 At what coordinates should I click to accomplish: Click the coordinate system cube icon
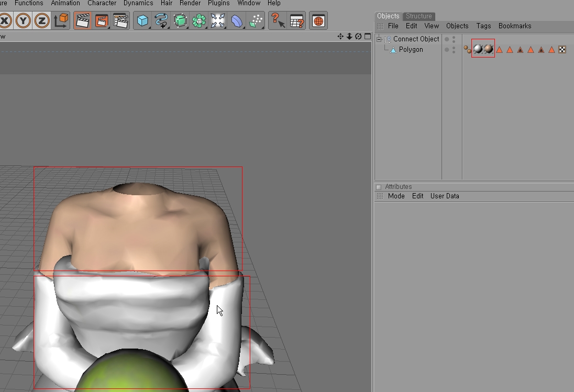tap(61, 21)
